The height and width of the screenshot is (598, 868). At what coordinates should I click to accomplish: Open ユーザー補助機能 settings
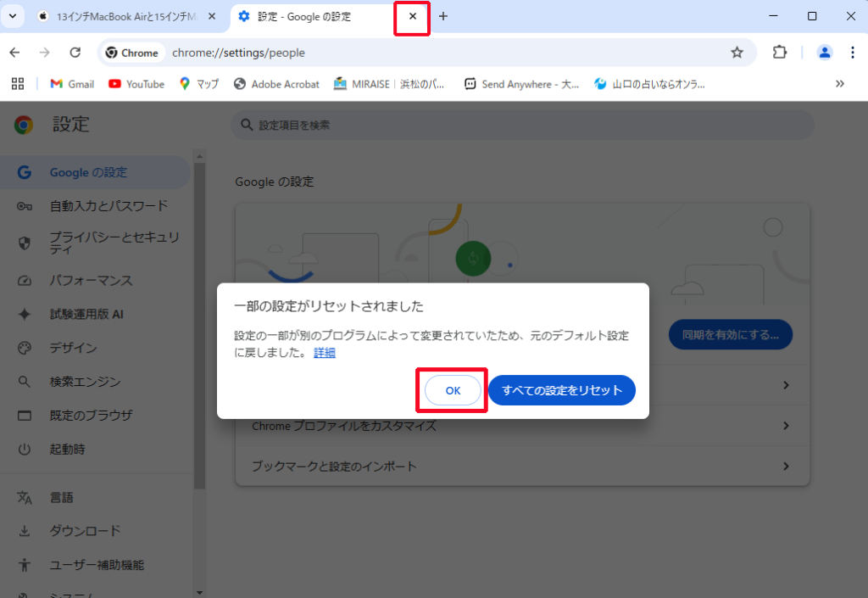tap(95, 565)
